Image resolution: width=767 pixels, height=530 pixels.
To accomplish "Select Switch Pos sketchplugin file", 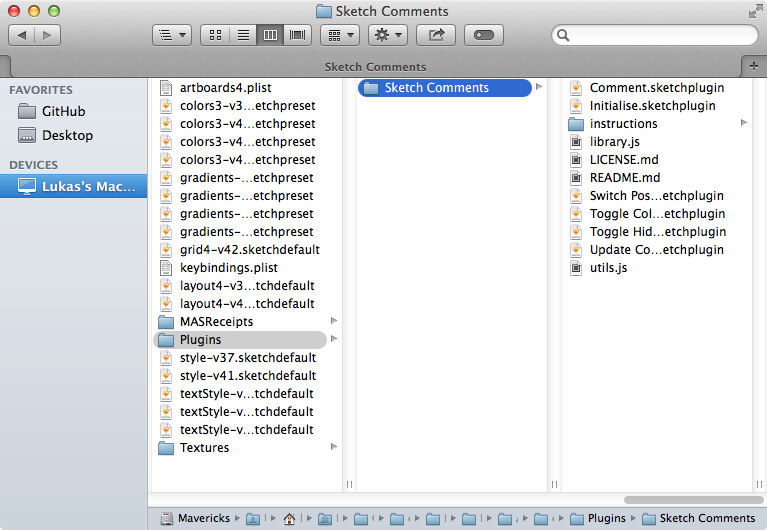I will pos(655,196).
